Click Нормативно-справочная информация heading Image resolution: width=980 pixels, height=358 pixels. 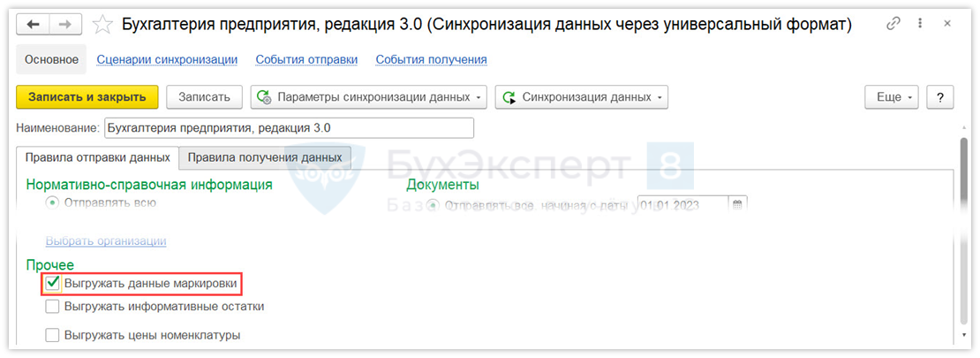(x=148, y=184)
